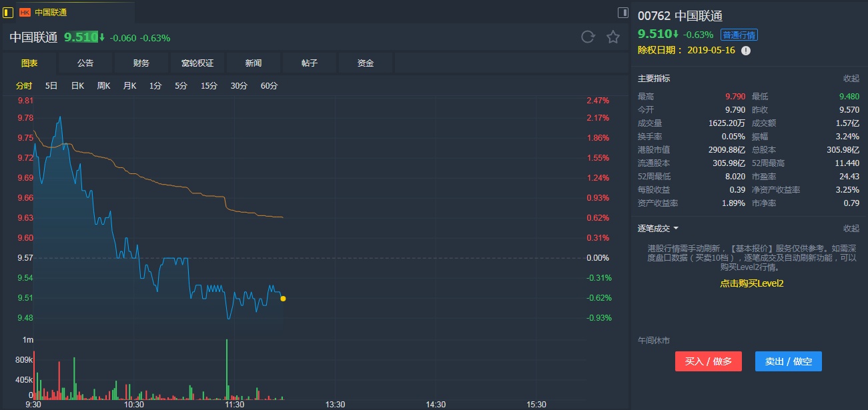Click the 普通行情 quote type badge
868x410 pixels.
pos(739,35)
